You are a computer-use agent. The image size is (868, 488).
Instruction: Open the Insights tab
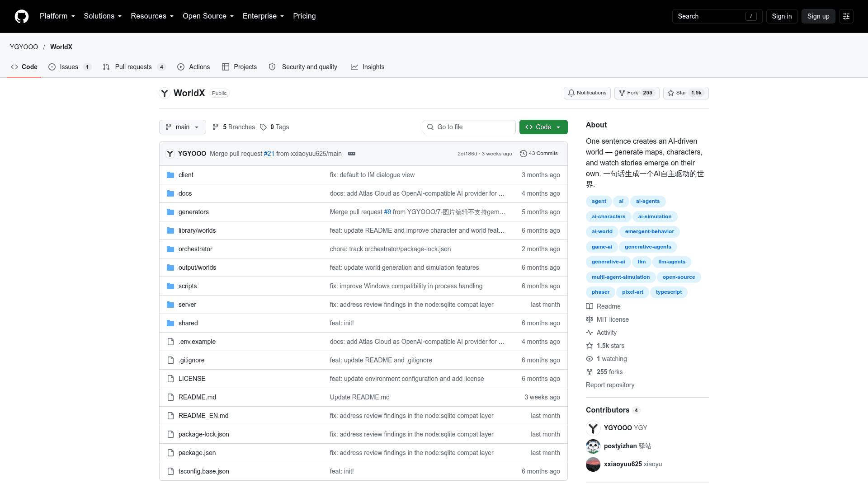click(x=368, y=67)
